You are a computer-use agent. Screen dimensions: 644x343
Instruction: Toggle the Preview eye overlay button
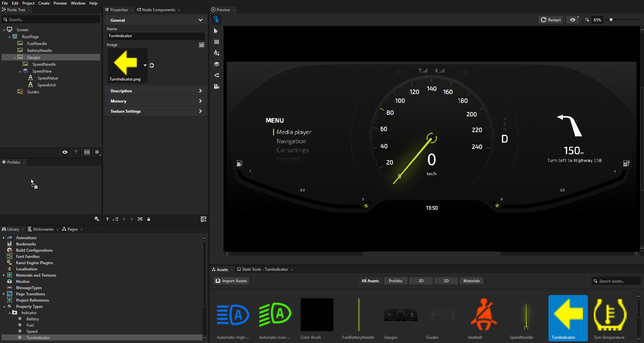coord(573,19)
